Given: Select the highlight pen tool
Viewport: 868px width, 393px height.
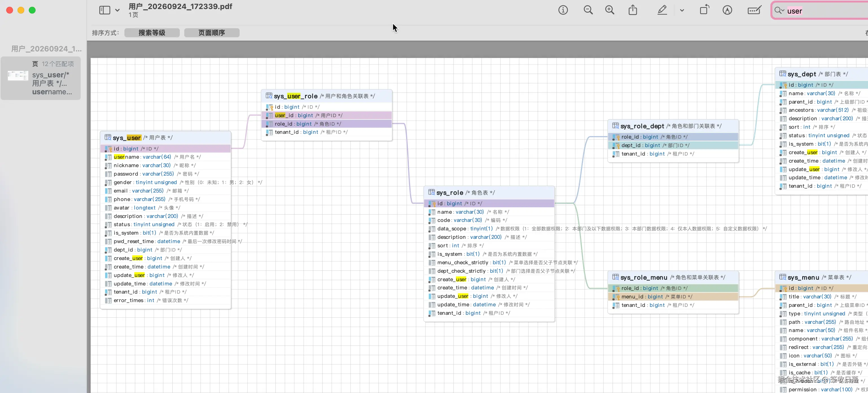Looking at the screenshot, I should pos(662,10).
